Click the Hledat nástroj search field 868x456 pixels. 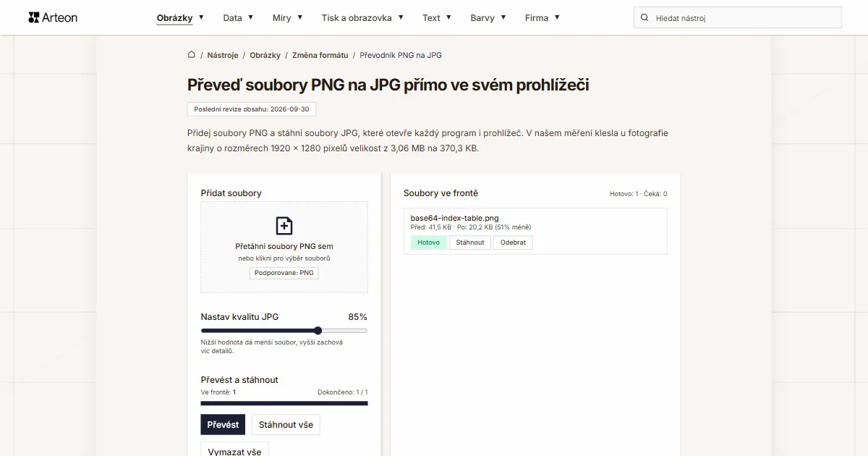pyautogui.click(x=738, y=18)
